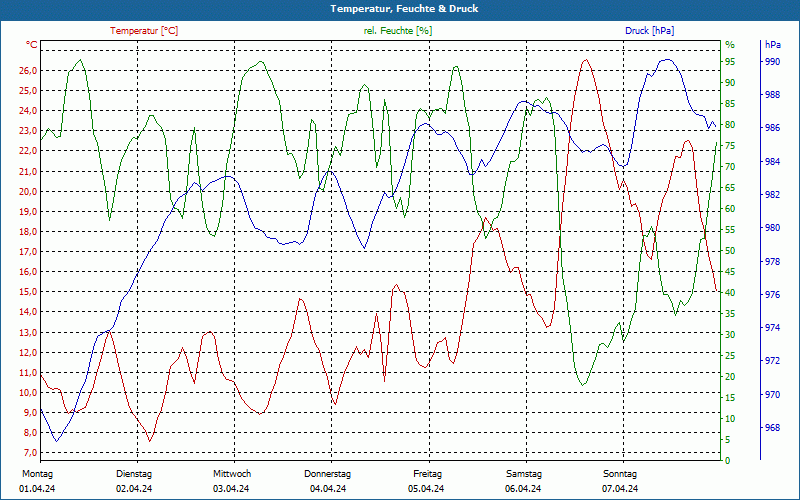
Task: Click the "18,0" temperature axis value
Action: click(28, 232)
